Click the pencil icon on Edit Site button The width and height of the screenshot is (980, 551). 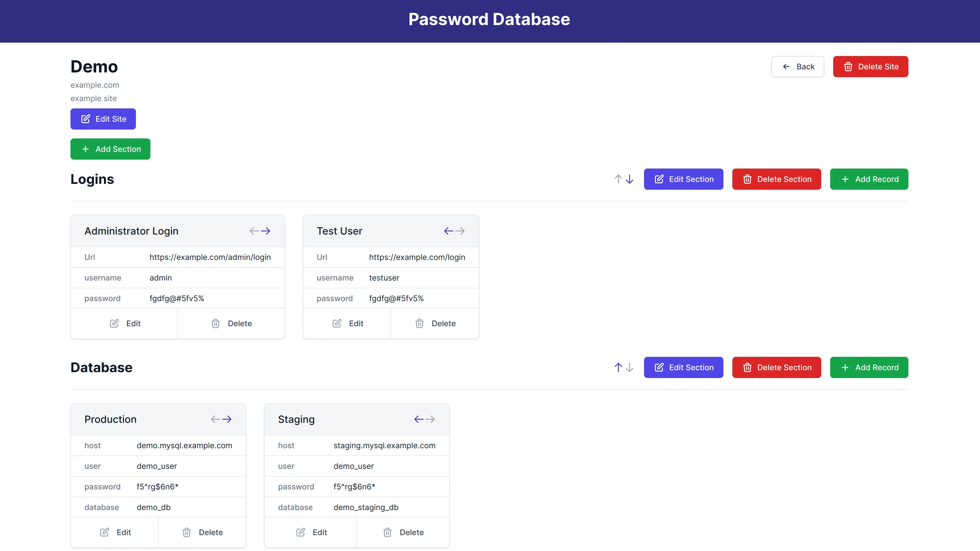pos(85,119)
